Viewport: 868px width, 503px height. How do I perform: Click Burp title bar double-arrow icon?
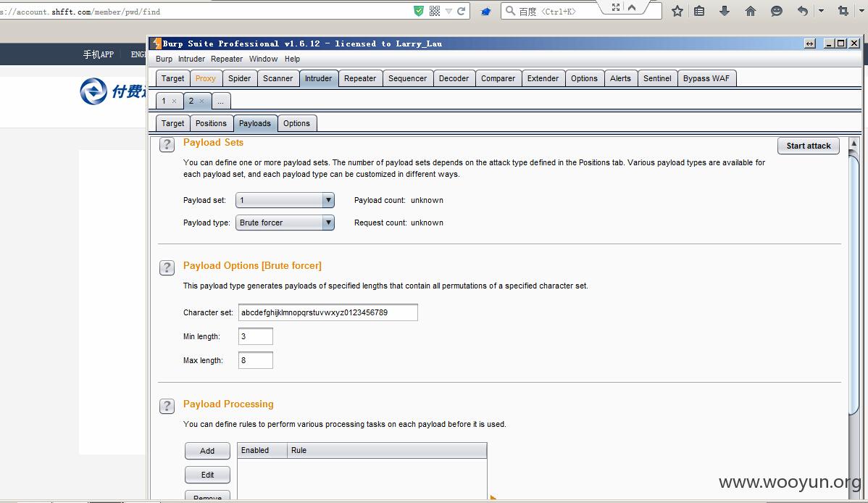810,43
